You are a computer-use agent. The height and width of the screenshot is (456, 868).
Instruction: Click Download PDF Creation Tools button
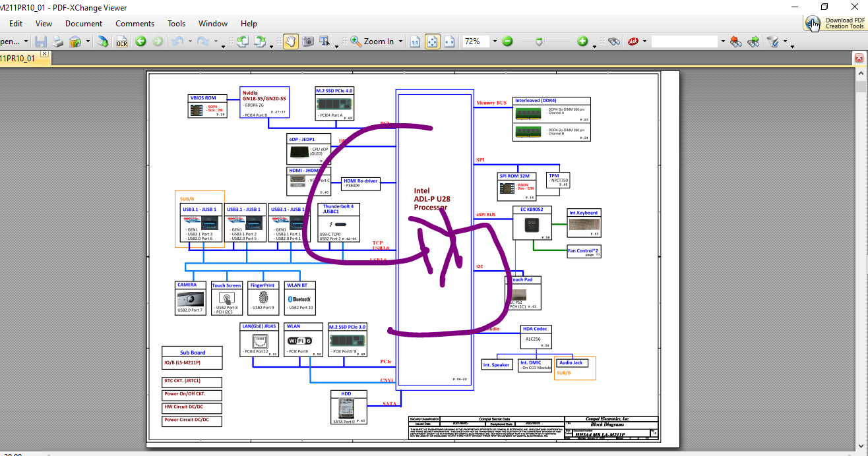pos(834,23)
